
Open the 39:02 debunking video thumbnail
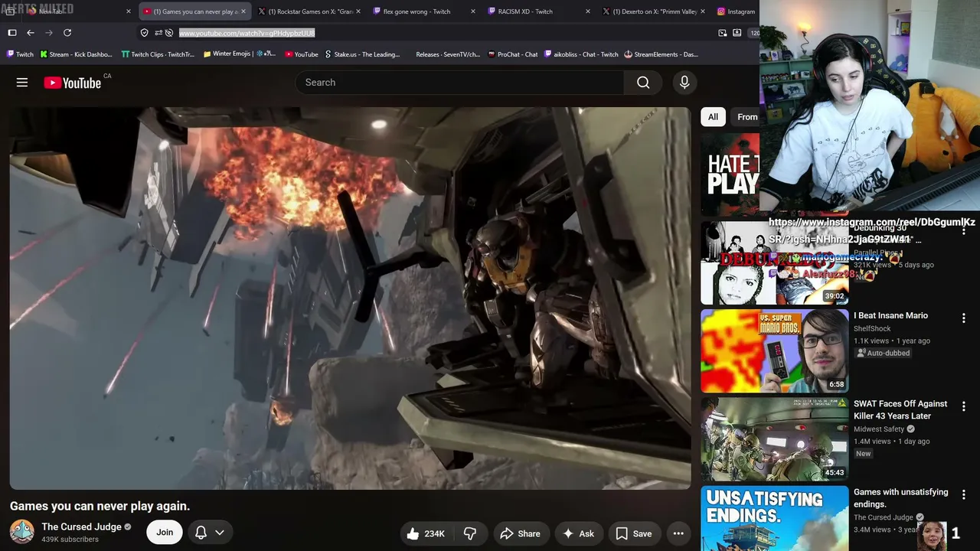775,262
